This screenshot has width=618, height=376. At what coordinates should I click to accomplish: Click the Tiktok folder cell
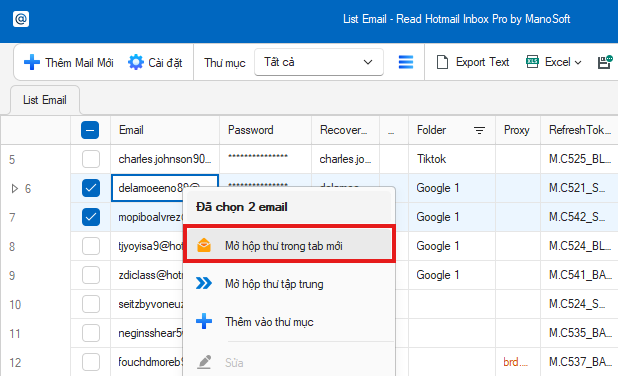pyautogui.click(x=452, y=159)
